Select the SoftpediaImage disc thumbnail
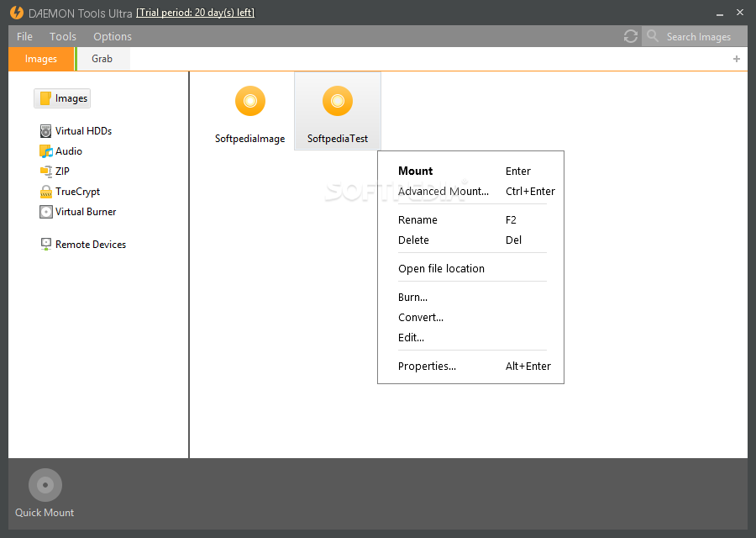Image resolution: width=756 pixels, height=538 pixels. (250, 101)
